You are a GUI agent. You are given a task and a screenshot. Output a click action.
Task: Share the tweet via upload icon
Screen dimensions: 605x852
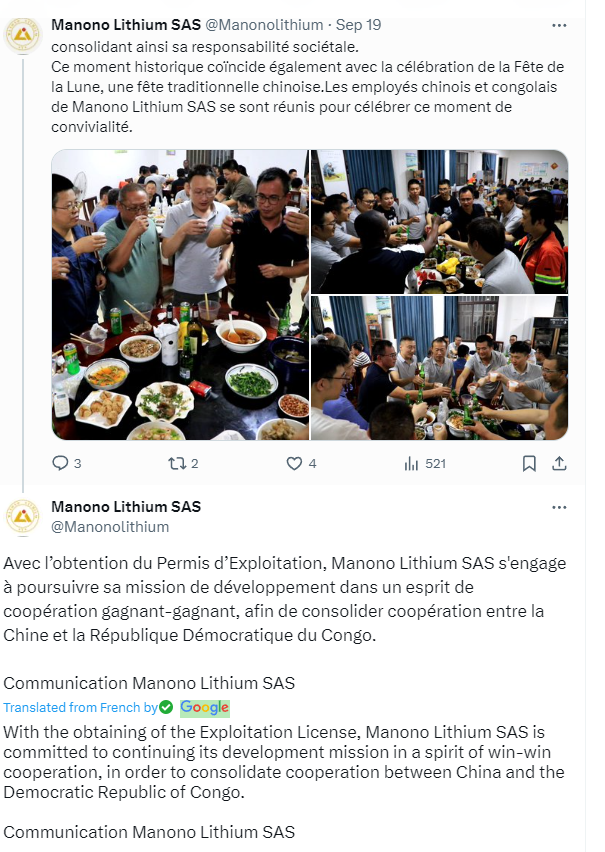[559, 463]
